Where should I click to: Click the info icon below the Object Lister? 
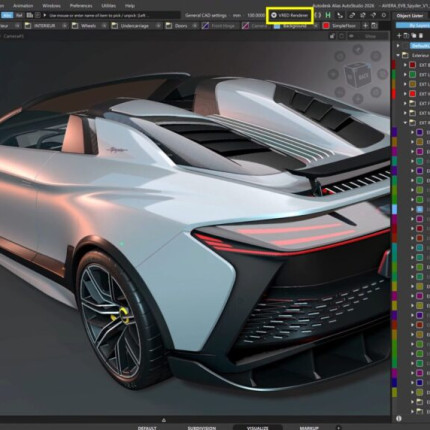399,418
